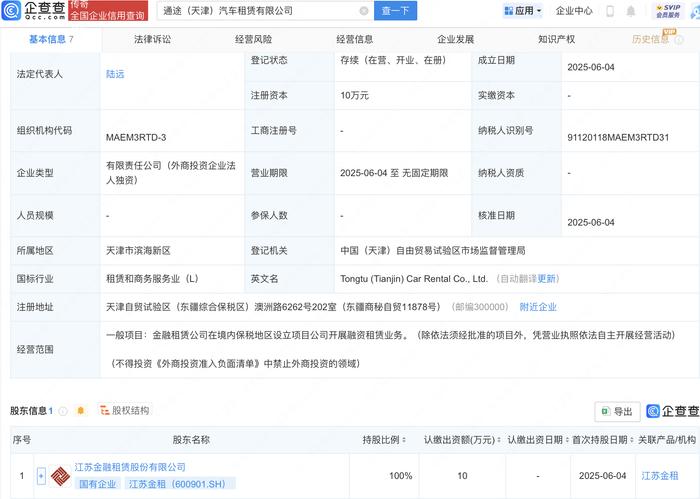Viewport: 700px width, 499px height.
Task: Click the 国有企业 tag
Action: pos(97,484)
